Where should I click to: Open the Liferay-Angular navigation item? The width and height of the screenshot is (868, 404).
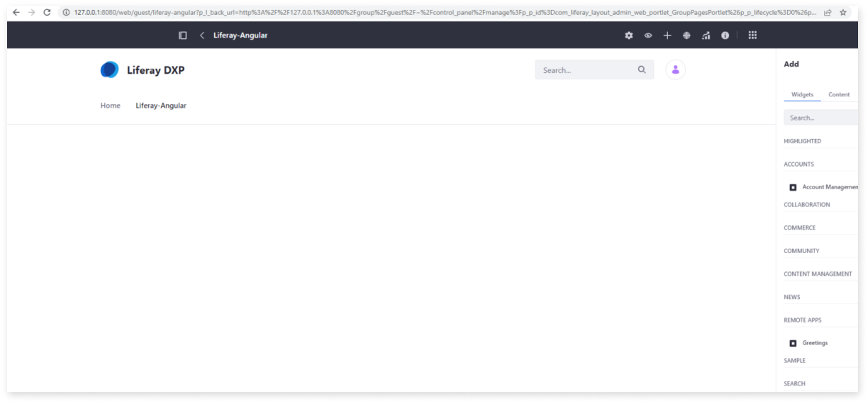[x=161, y=106]
